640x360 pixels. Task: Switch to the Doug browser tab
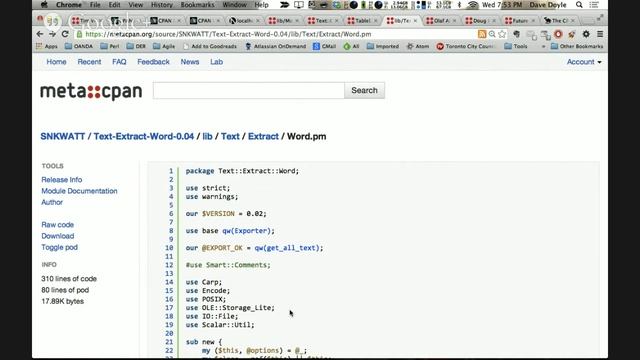pyautogui.click(x=480, y=20)
